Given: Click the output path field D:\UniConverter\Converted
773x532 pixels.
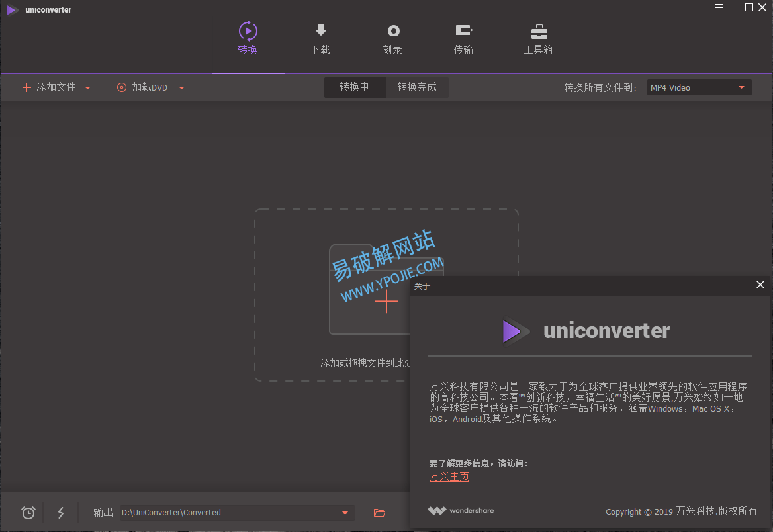Looking at the screenshot, I should [x=237, y=513].
